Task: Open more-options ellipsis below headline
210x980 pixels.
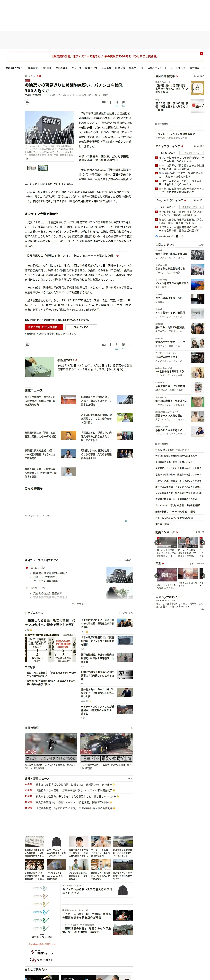Action: pyautogui.click(x=130, y=102)
